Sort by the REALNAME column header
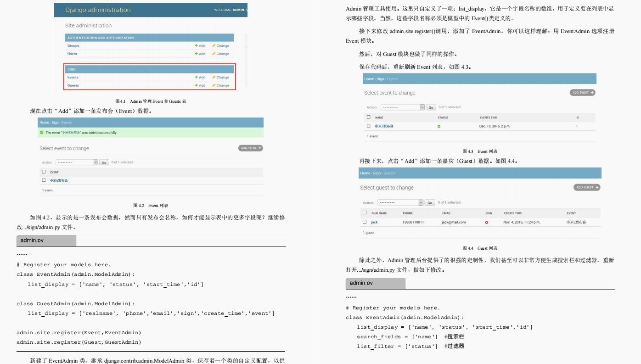The width and height of the screenshot is (641, 364). 379,213
